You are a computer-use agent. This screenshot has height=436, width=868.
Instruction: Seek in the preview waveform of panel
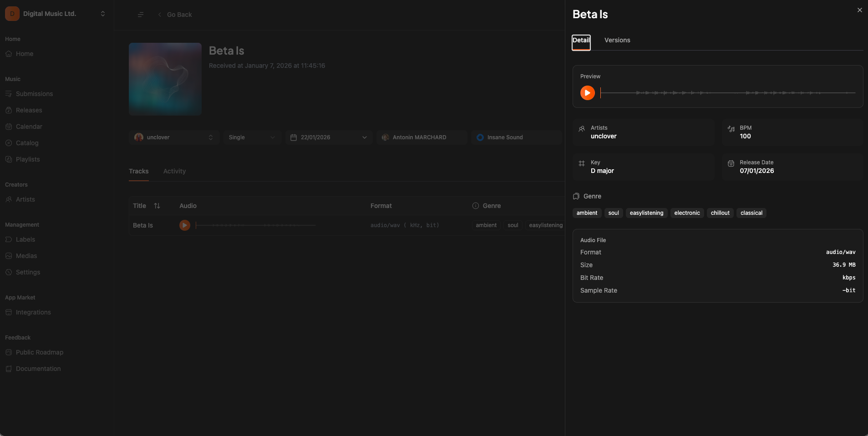coord(728,93)
